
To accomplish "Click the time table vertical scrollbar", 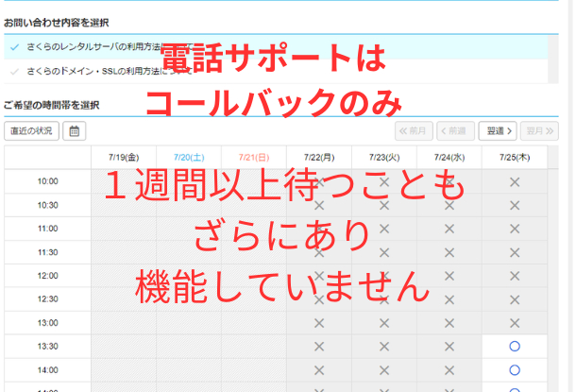I will (552, 268).
